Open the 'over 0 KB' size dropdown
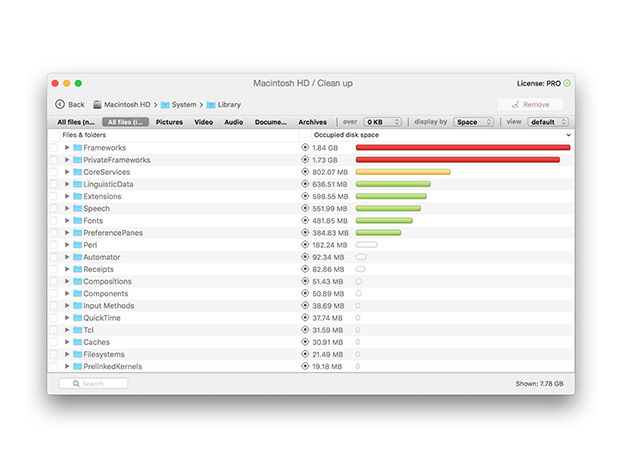Viewport: 630px width, 473px height. (382, 122)
